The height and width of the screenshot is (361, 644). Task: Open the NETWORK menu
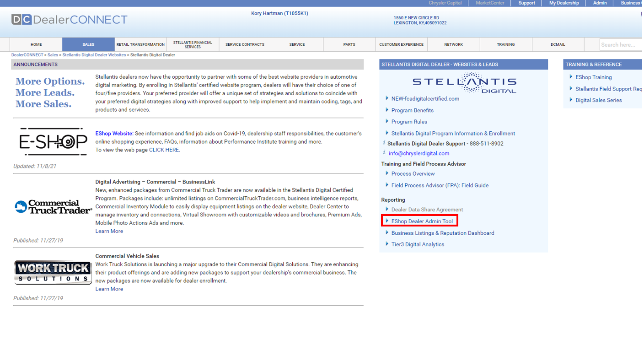click(x=453, y=44)
